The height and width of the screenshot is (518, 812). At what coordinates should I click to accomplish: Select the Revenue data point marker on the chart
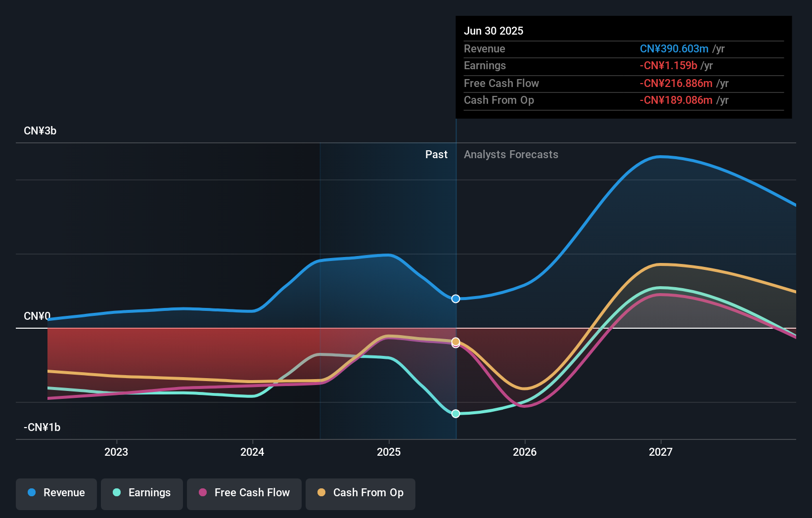click(455, 299)
